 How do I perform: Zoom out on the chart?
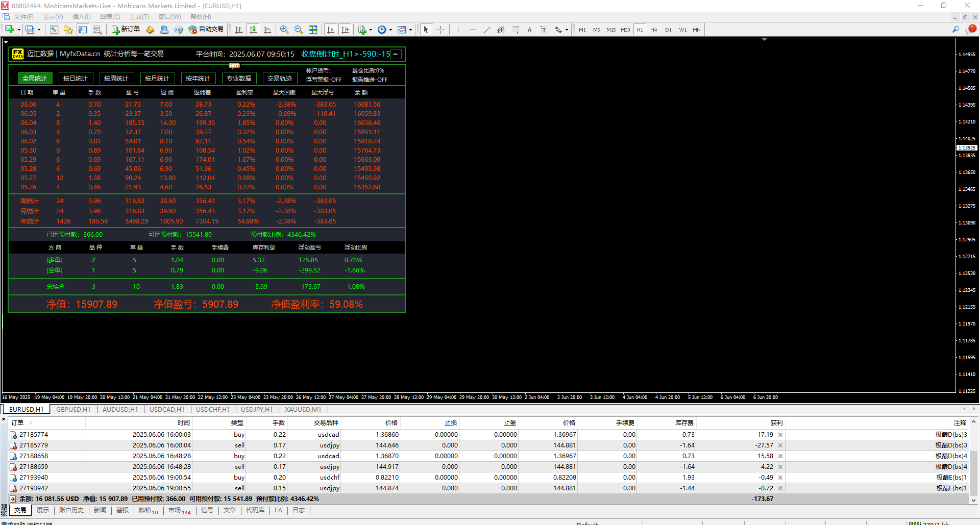pos(299,30)
